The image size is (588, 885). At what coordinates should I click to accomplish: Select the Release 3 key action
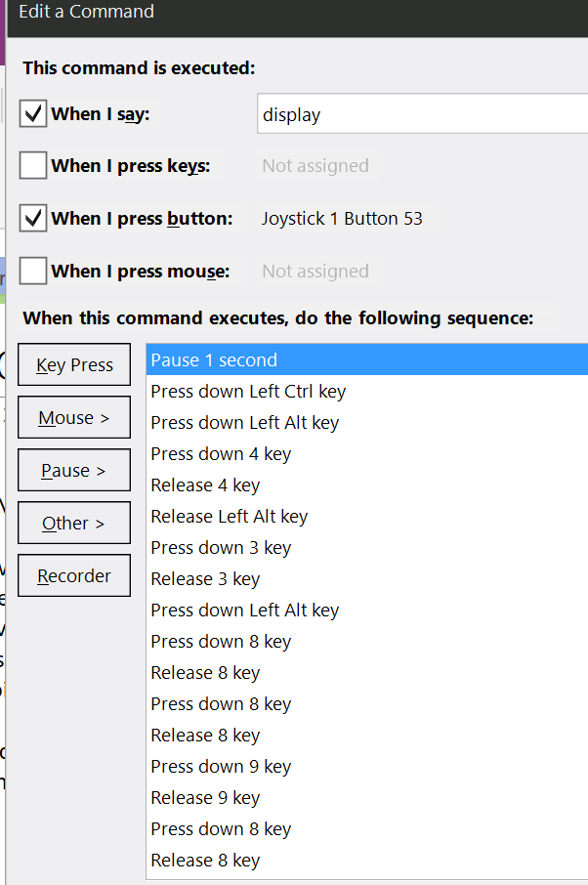(367, 578)
